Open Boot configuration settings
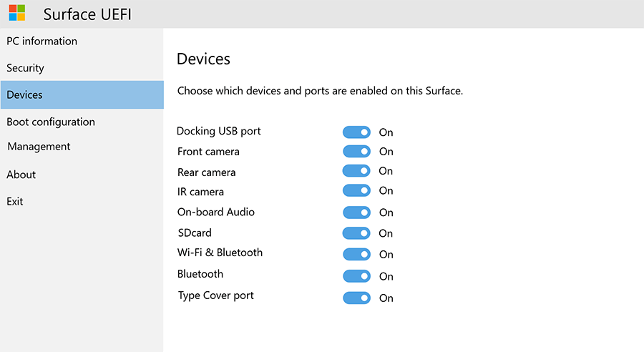 [51, 122]
